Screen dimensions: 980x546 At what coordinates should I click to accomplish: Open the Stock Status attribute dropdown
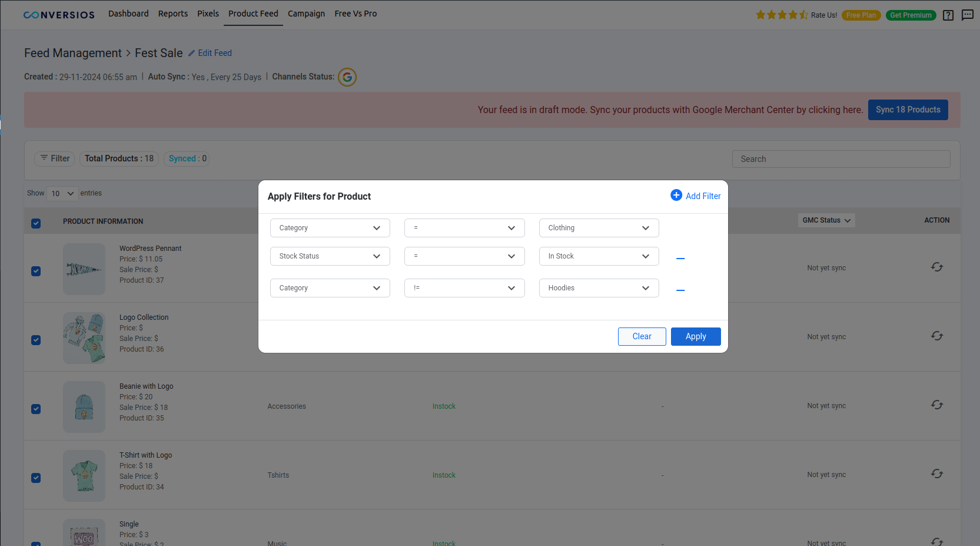pyautogui.click(x=330, y=256)
